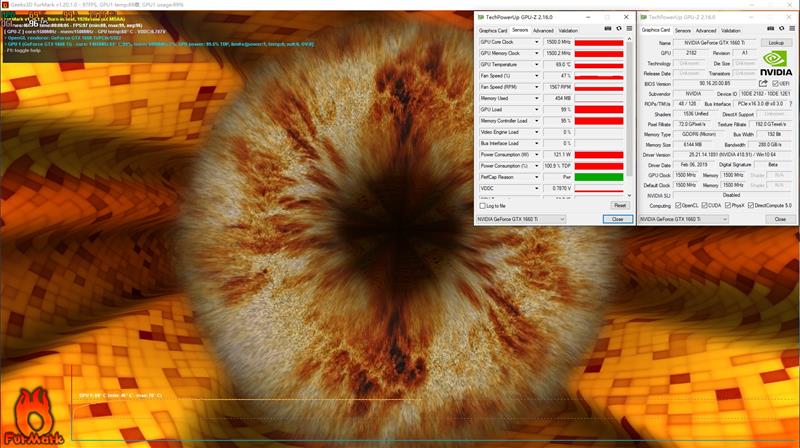The width and height of the screenshot is (800, 448).
Task: Click the NVIDIA logo image
Action: click(x=774, y=63)
